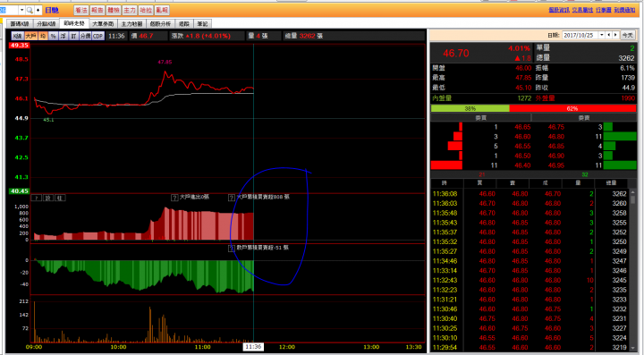Click the 46.95 ask price row
Image resolution: width=644 pixels, height=355 pixels.
tap(555, 165)
